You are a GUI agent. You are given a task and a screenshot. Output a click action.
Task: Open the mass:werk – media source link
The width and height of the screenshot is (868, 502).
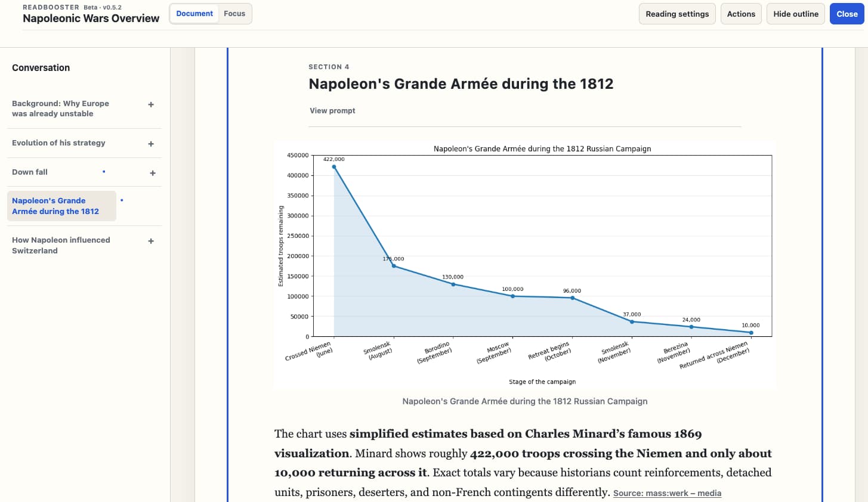click(x=667, y=493)
